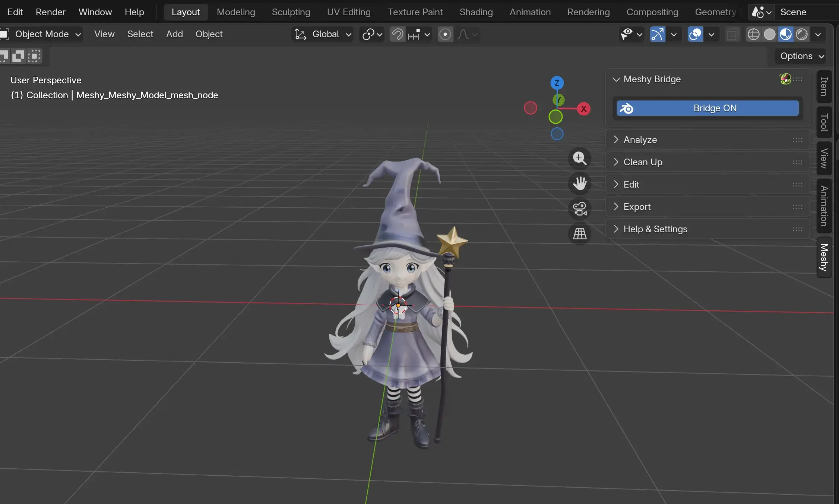Open Global transform orientation dropdown

tap(323, 35)
